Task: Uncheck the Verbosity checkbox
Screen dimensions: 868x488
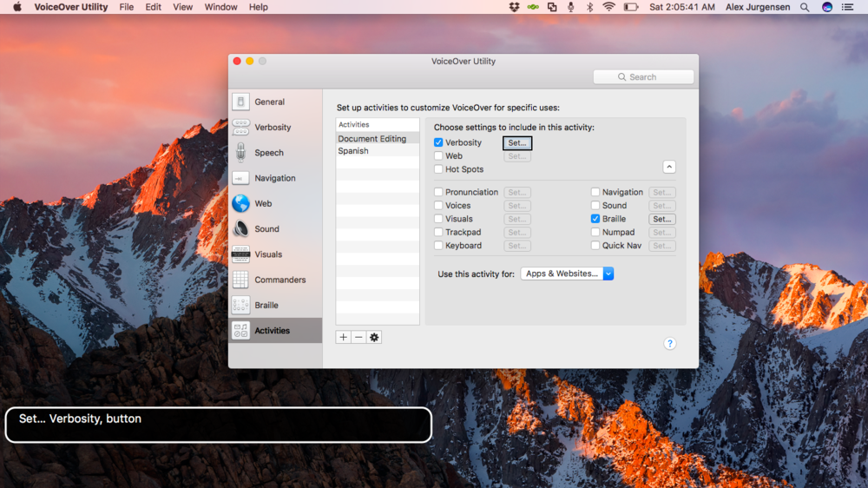Action: (438, 143)
